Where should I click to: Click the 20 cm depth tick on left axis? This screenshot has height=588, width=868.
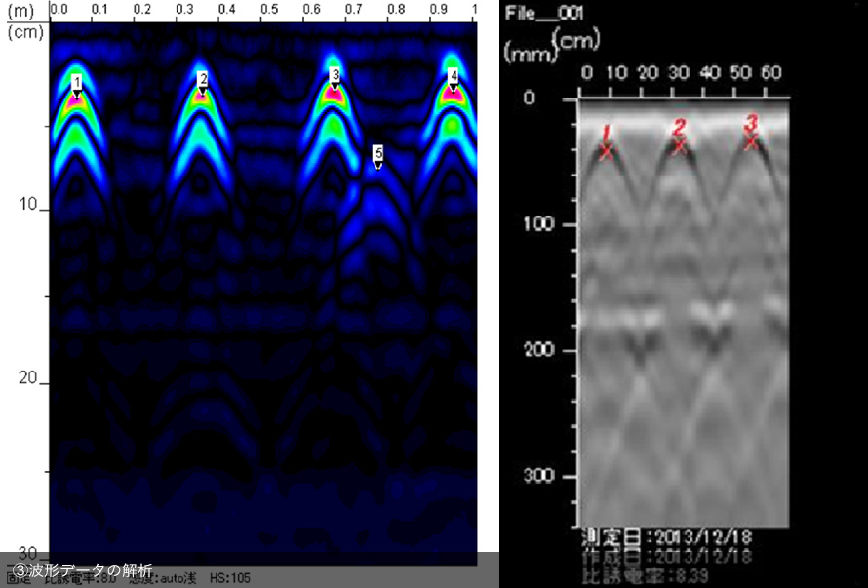tap(29, 381)
